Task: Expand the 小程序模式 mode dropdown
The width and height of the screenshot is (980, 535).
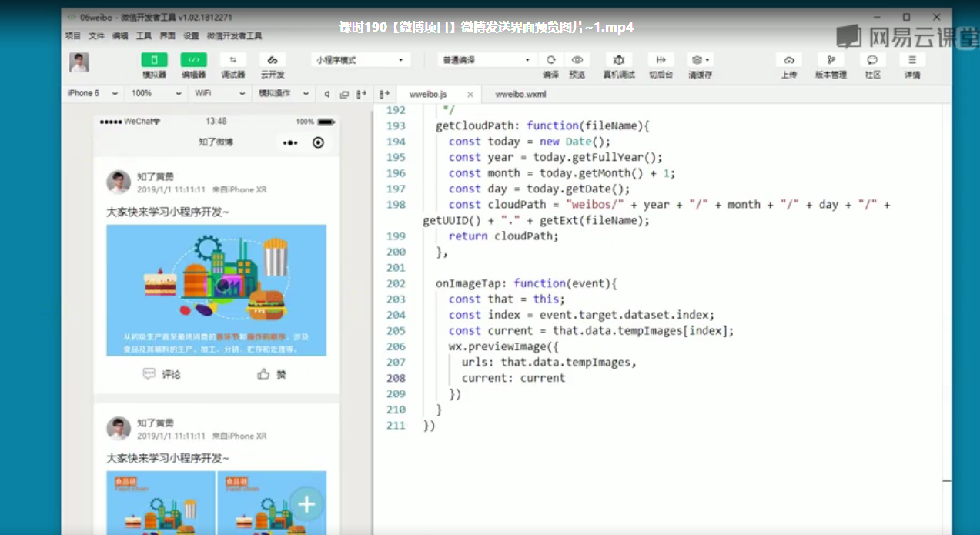Action: point(360,60)
